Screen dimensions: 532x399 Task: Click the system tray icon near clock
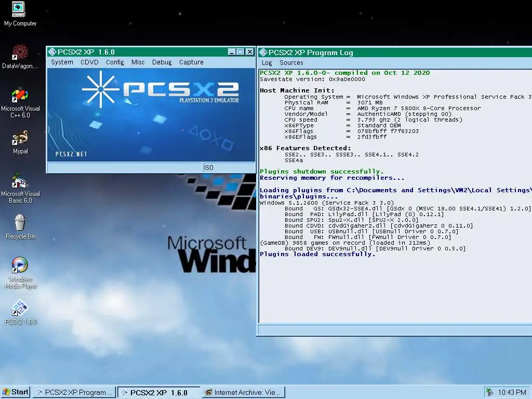pyautogui.click(x=489, y=392)
